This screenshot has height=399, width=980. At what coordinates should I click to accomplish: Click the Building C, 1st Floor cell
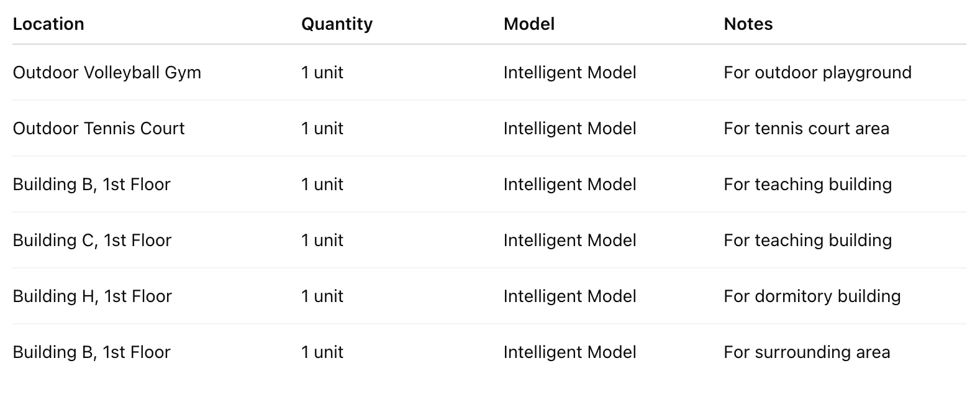(92, 241)
